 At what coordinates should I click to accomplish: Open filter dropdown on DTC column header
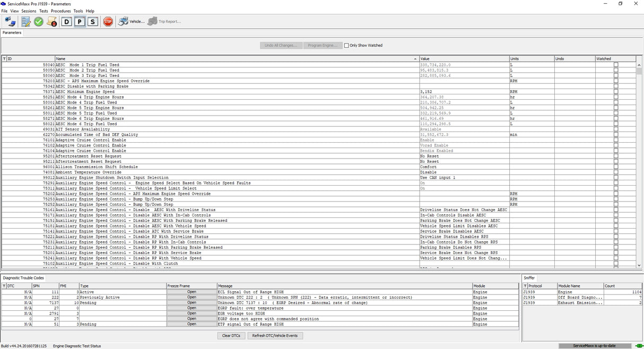[x=4, y=286]
